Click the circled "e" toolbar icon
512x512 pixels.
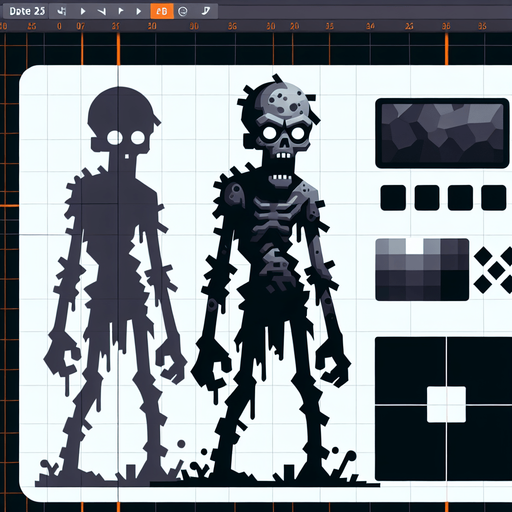[x=183, y=12]
